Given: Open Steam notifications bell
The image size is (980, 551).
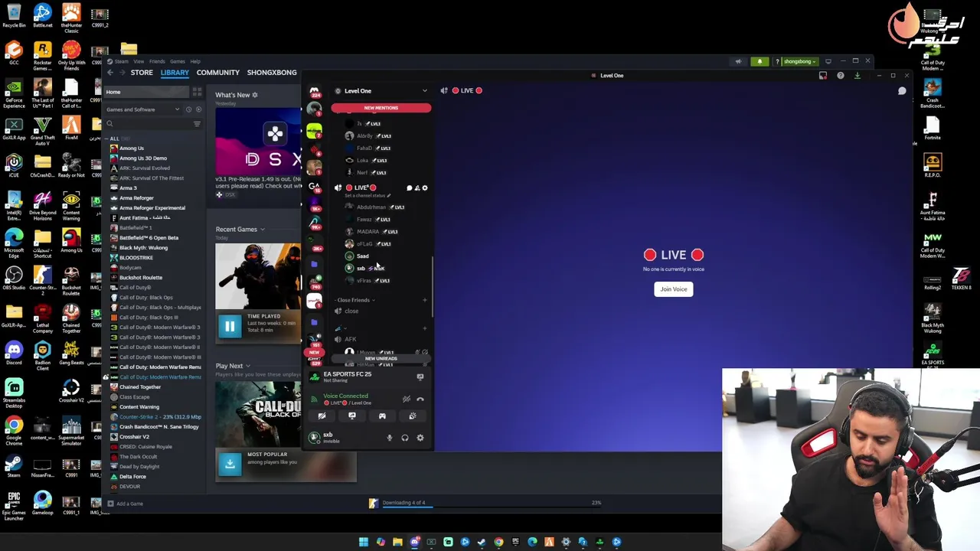Looking at the screenshot, I should pyautogui.click(x=759, y=61).
